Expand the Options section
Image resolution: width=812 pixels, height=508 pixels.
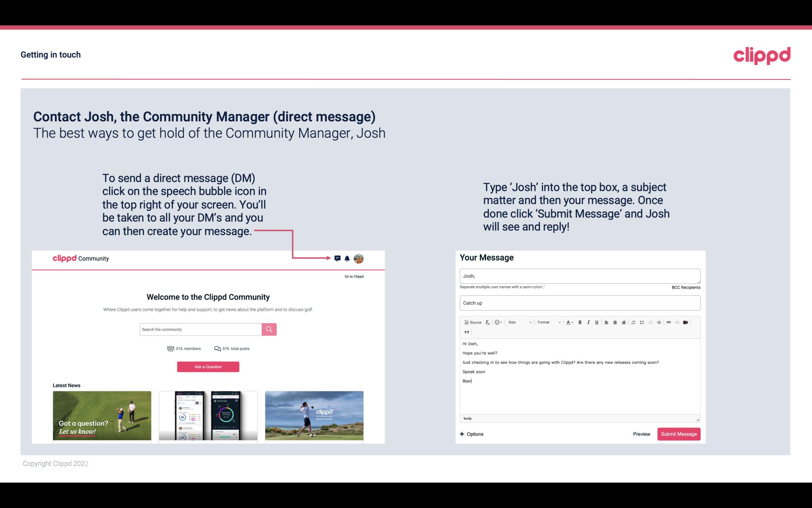point(472,434)
